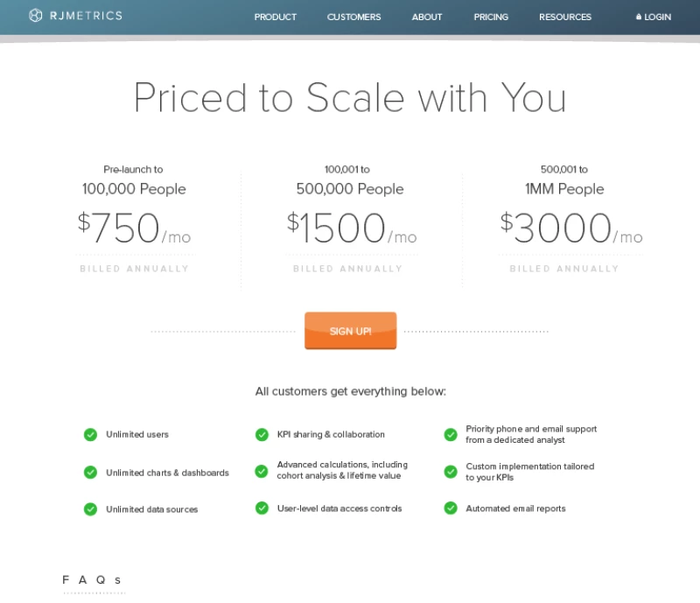Click the checkmark beside Unlimited charts & dashboards
The height and width of the screenshot is (603, 700).
(x=90, y=473)
